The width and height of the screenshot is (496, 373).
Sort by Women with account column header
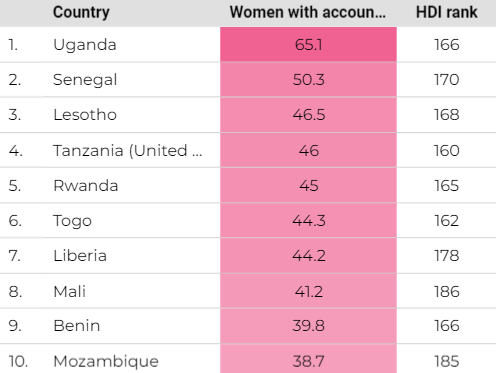(308, 12)
